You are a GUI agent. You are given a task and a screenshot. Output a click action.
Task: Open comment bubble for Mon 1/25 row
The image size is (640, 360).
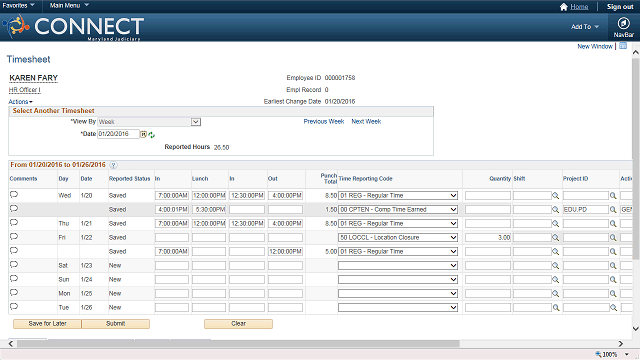click(x=14, y=293)
